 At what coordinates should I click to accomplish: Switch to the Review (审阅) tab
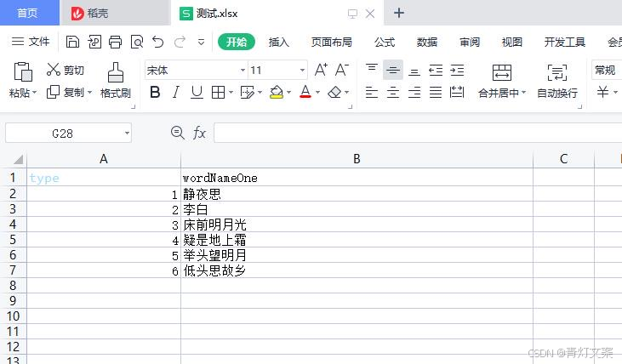(x=470, y=42)
